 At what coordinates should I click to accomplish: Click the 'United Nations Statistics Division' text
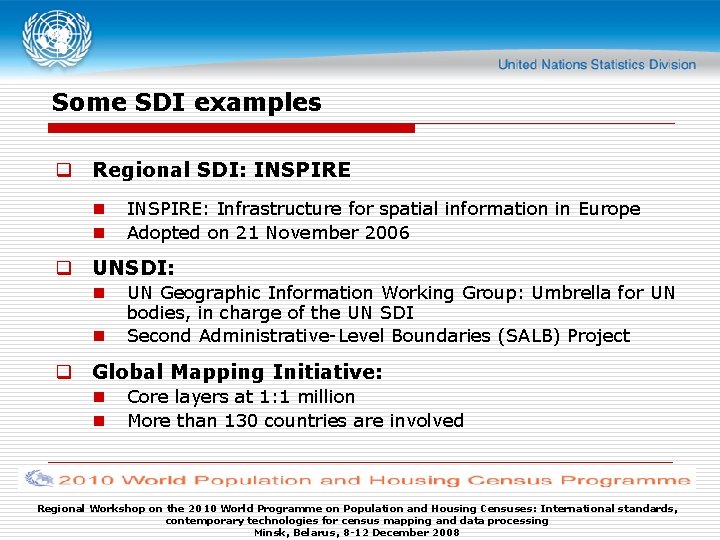tap(597, 64)
